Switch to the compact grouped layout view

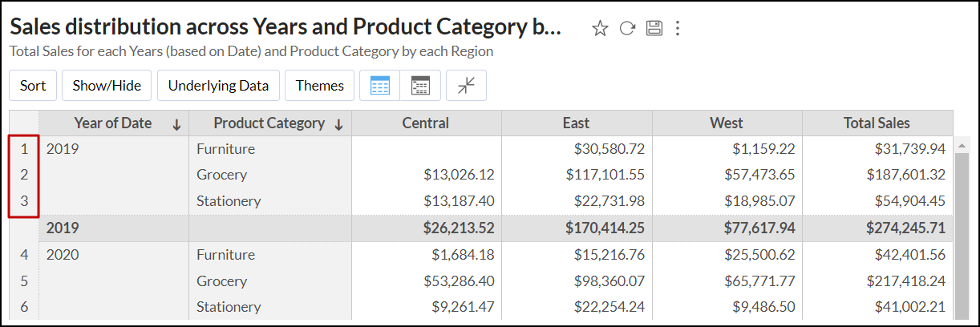[420, 86]
